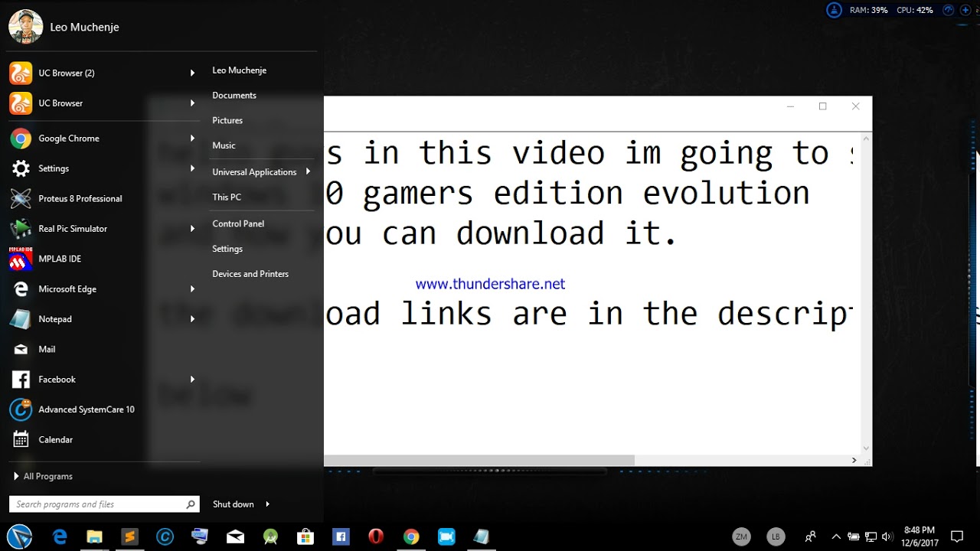Viewport: 980px width, 551px height.
Task: Expand All Programs list
Action: coord(44,476)
